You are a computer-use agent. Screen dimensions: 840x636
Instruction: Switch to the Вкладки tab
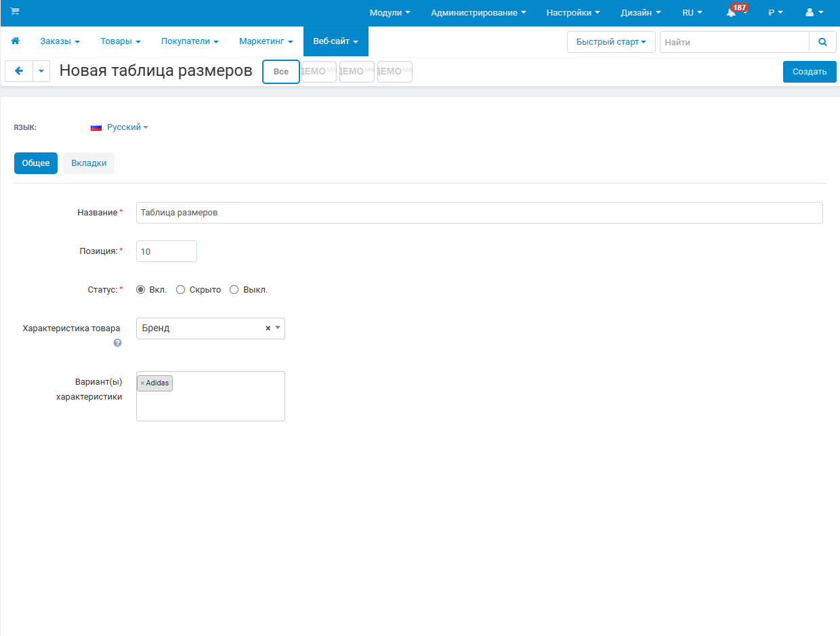pyautogui.click(x=89, y=163)
